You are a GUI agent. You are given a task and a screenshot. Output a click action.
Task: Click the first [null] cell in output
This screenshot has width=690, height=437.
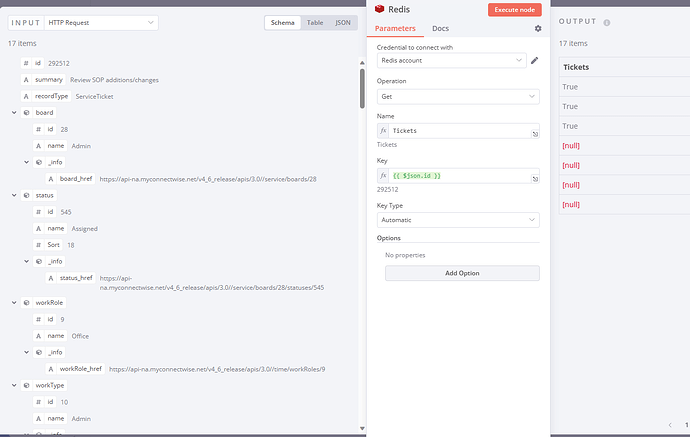tap(624, 146)
